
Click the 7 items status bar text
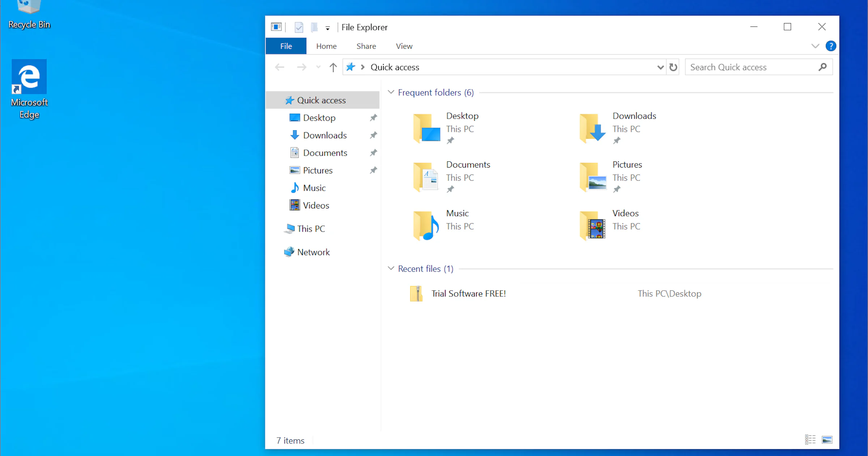[x=290, y=440]
